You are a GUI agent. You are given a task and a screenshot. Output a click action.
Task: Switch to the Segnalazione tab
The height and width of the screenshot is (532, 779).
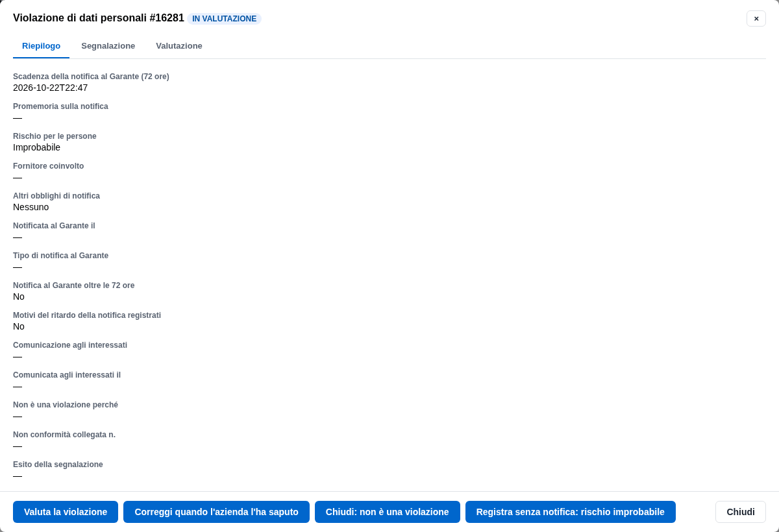[x=108, y=45]
